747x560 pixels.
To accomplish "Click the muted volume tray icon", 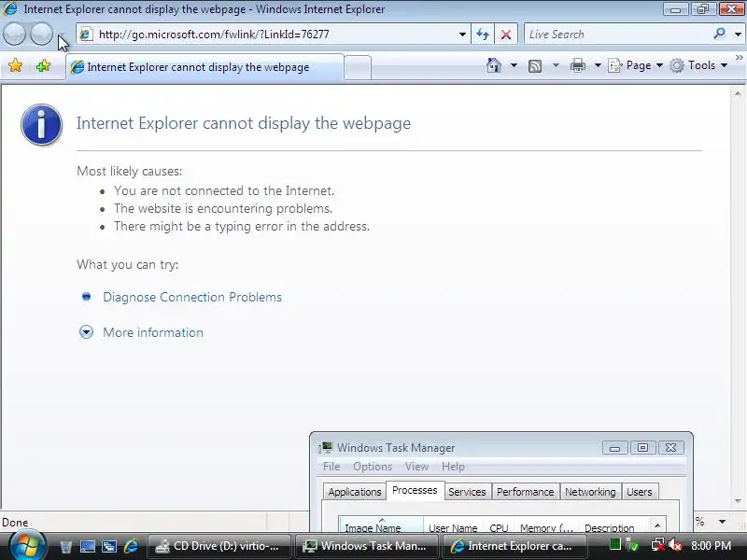I will click(674, 545).
